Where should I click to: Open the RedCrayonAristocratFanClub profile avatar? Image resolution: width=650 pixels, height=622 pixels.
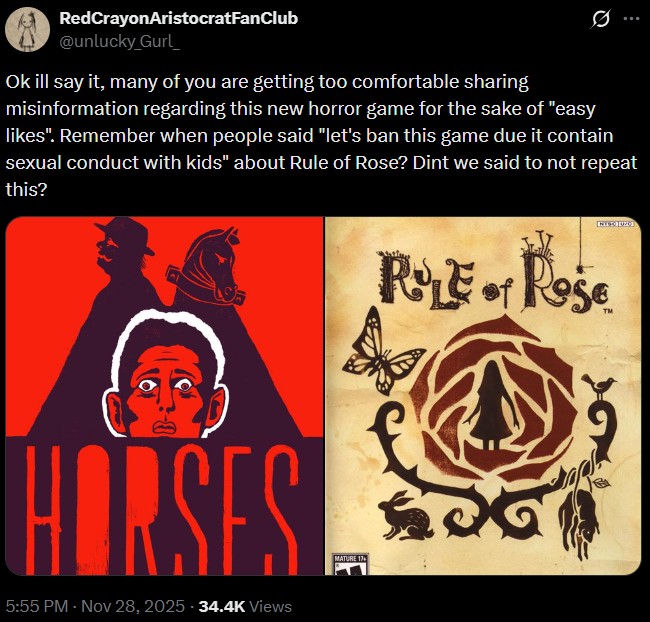[27, 29]
